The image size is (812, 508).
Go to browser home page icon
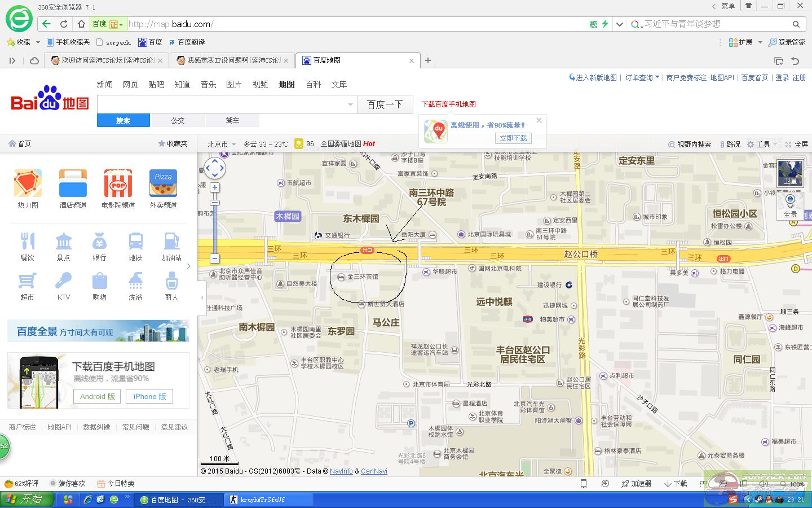point(81,24)
